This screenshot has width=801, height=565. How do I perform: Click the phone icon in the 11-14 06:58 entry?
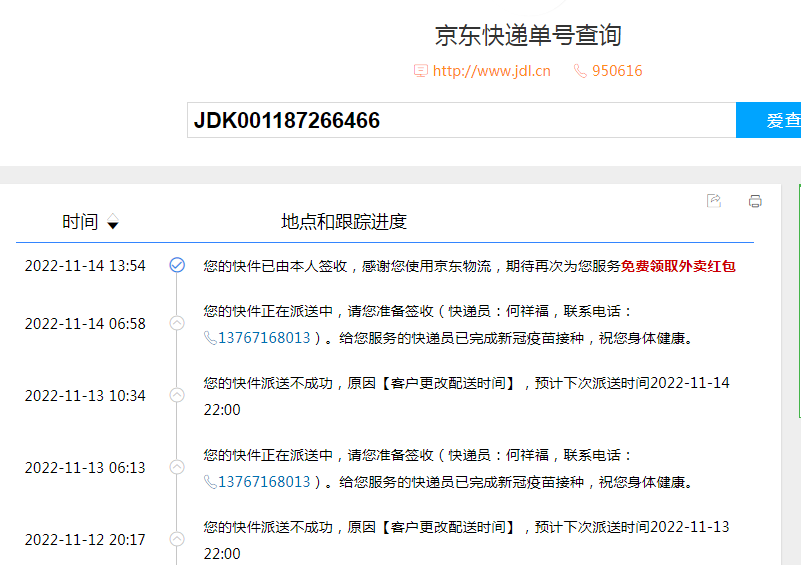[x=210, y=338]
